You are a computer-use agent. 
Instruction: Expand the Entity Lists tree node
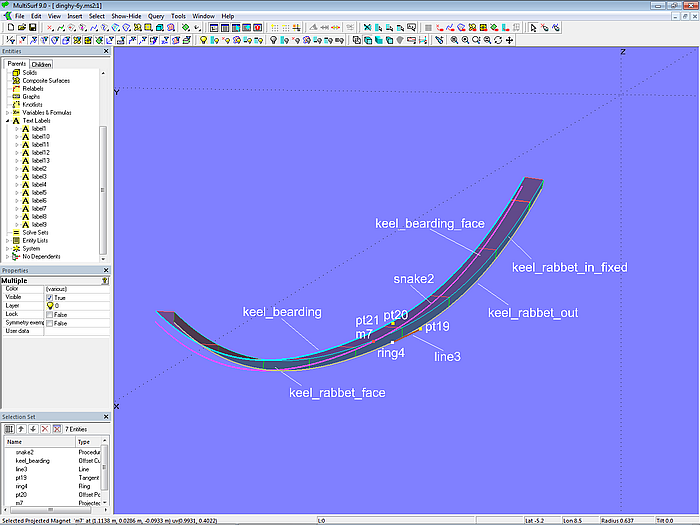(x=7, y=240)
